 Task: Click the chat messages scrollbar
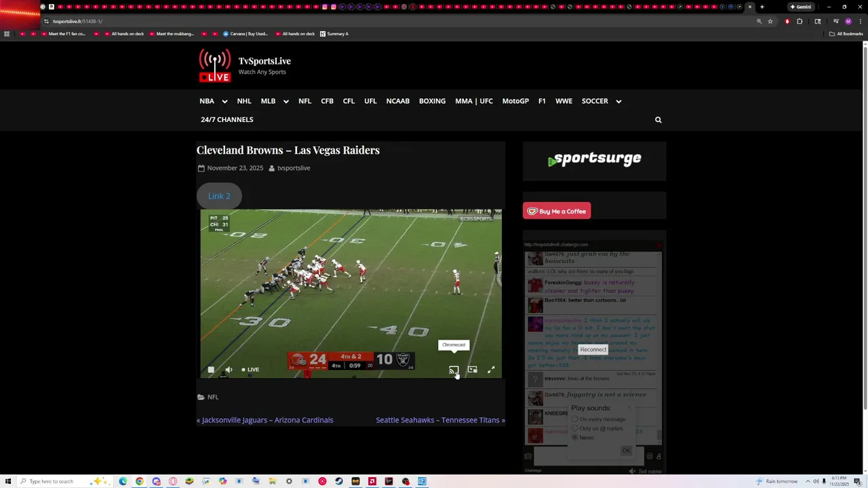pyautogui.click(x=659, y=434)
